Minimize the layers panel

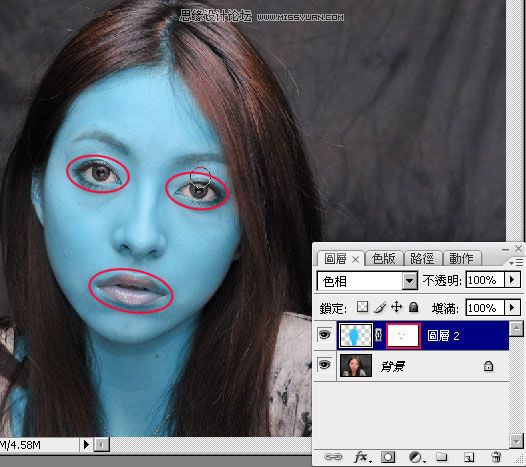point(505,249)
